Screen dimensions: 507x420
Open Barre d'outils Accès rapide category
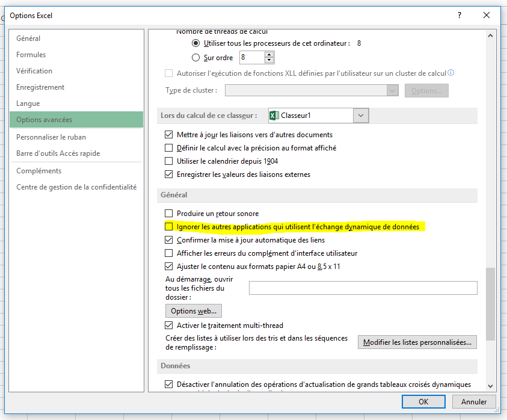76,153
